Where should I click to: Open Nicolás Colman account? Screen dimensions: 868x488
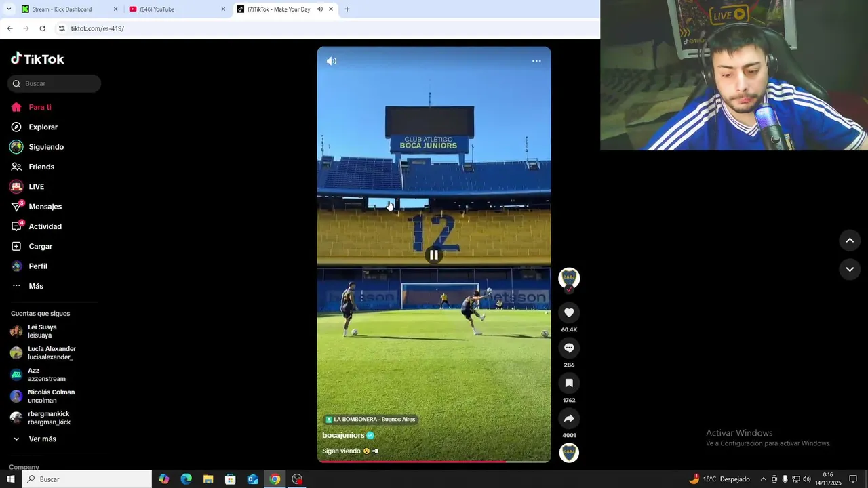click(x=43, y=396)
